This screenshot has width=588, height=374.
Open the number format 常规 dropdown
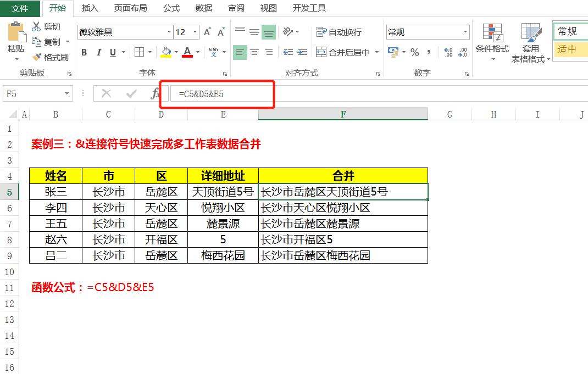pyautogui.click(x=463, y=31)
